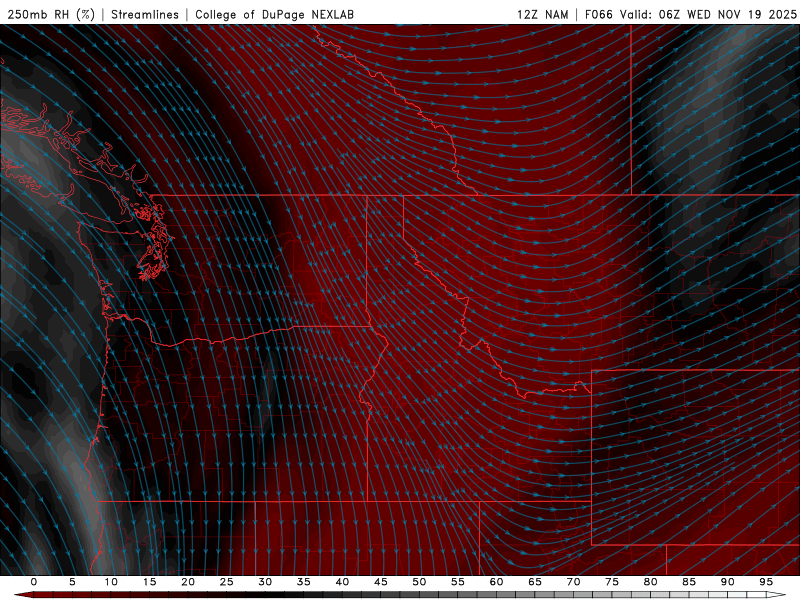Click the 40 label on the color scale

point(342,582)
